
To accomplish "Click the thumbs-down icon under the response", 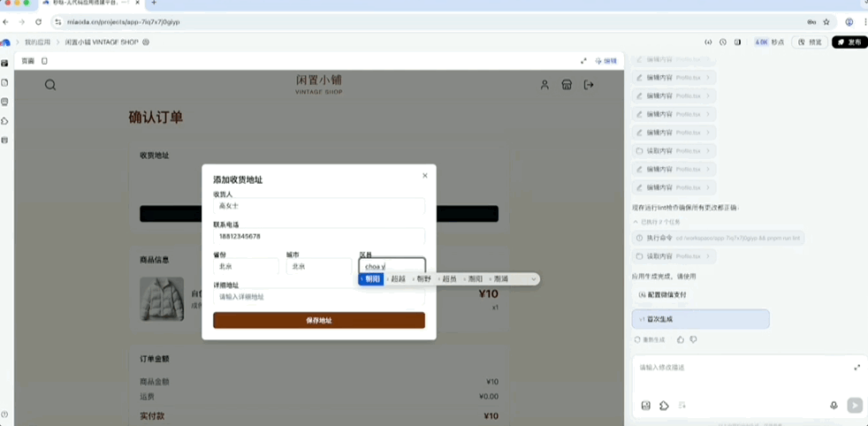I will click(693, 339).
